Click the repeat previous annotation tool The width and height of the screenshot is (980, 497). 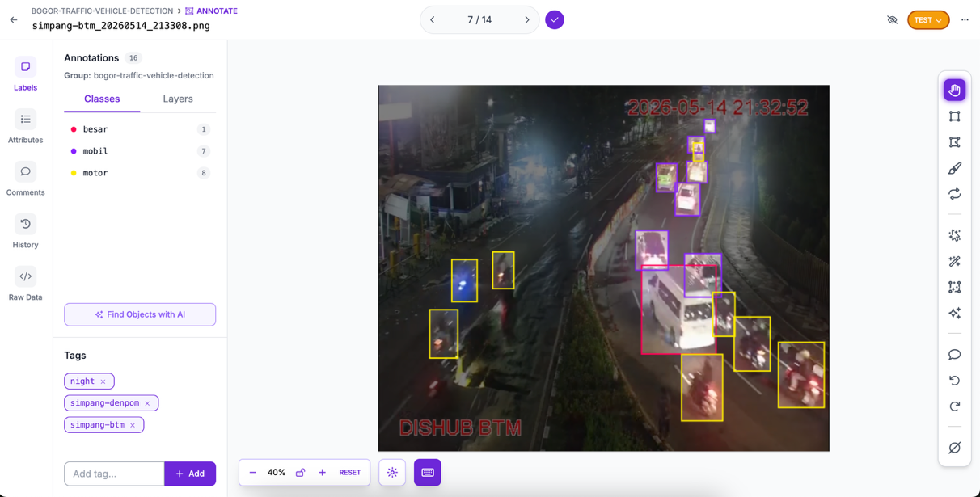(954, 194)
